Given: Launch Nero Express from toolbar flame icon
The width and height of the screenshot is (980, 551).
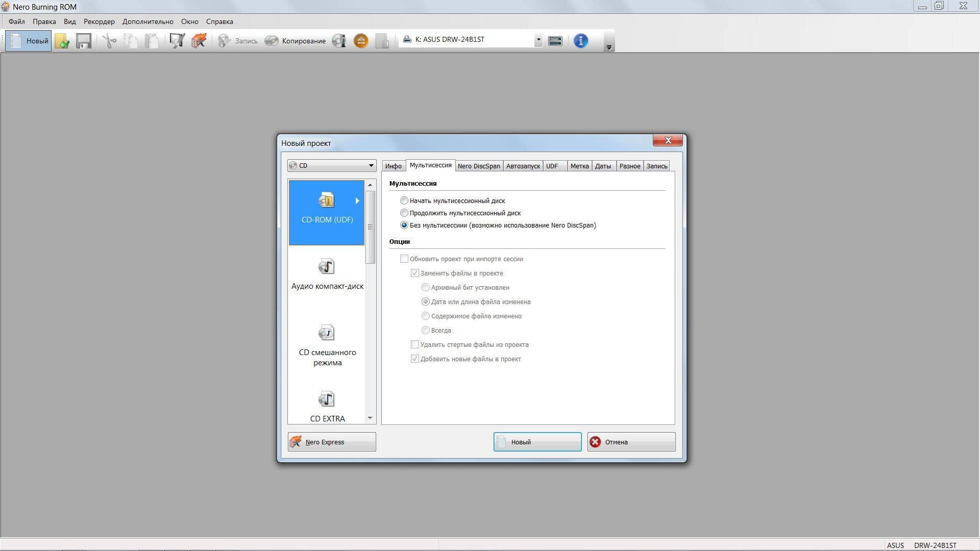Looking at the screenshot, I should click(199, 41).
